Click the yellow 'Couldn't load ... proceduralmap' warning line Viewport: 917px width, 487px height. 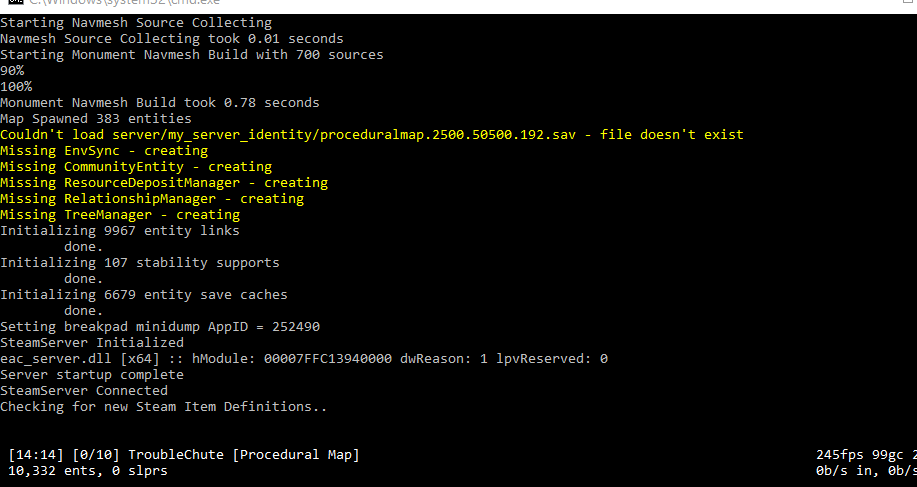click(x=372, y=134)
